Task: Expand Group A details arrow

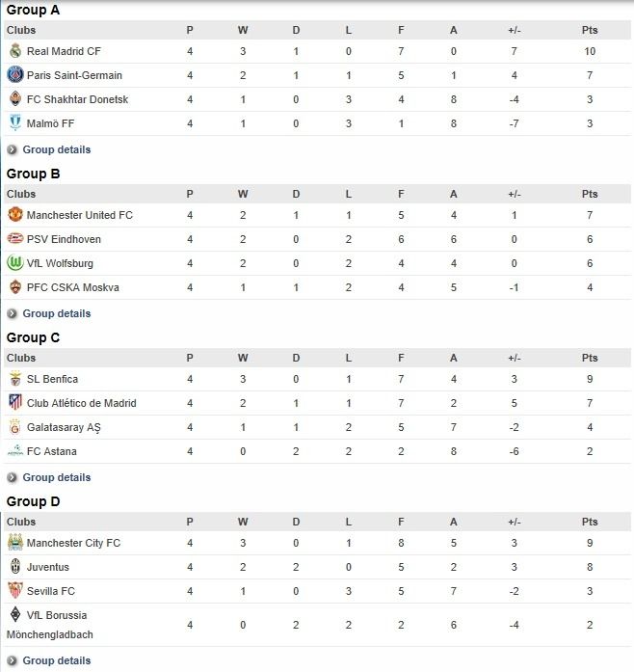Action: click(x=12, y=149)
